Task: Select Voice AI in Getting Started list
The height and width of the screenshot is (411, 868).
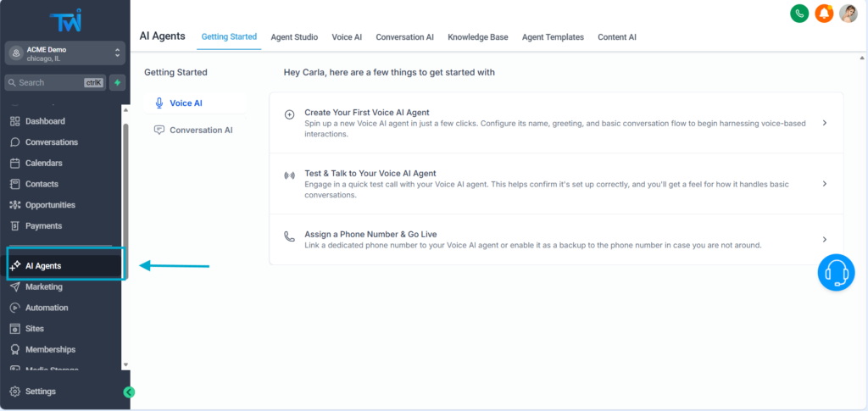Action: [x=186, y=103]
